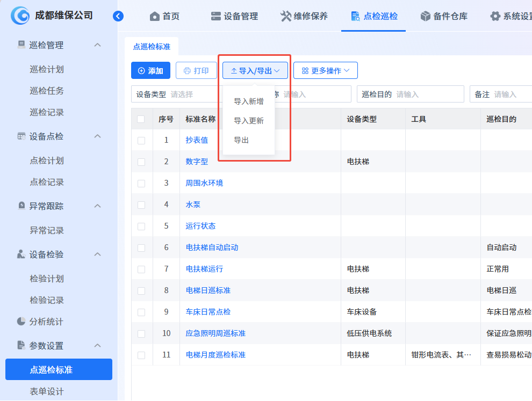Image resolution: width=532 pixels, height=401 pixels.
Task: Open 检验计划 in the sidebar
Action: 46,279
